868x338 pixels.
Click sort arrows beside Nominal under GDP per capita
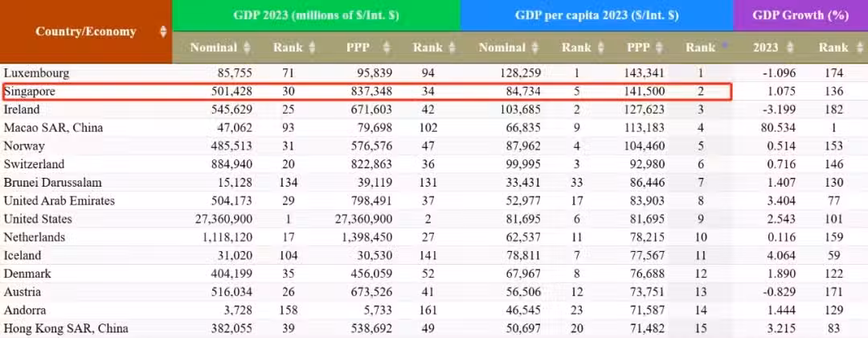click(534, 47)
